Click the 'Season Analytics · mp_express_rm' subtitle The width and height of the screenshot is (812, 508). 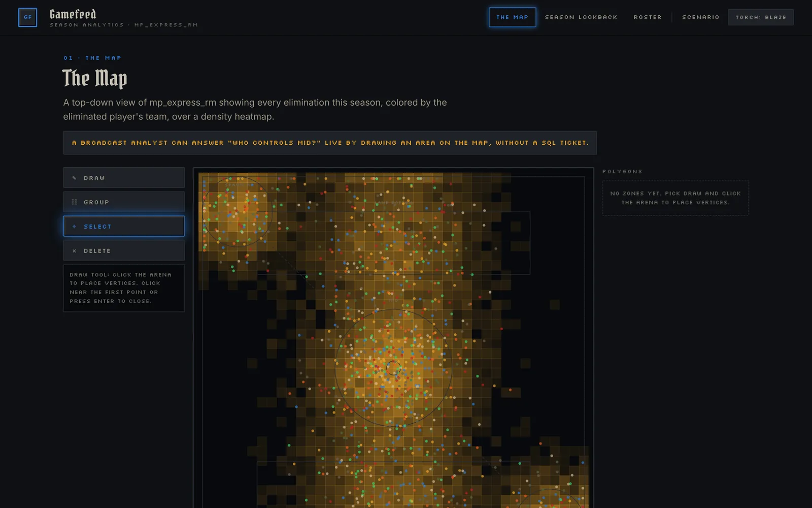(124, 25)
